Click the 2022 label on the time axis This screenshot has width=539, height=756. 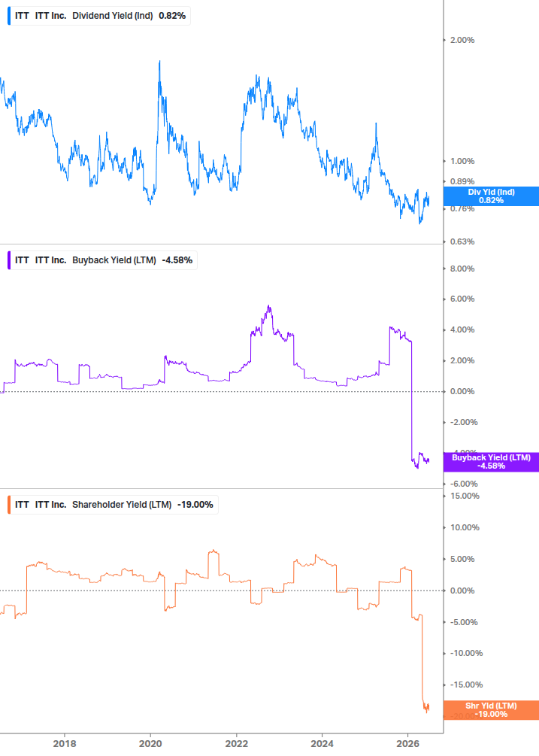237,743
